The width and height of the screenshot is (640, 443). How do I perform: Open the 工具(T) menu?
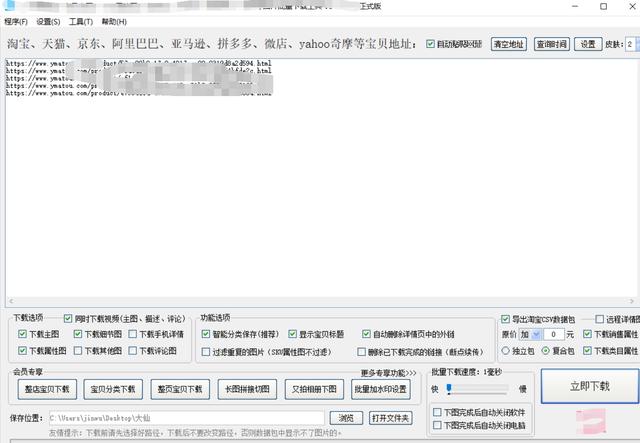(81, 22)
